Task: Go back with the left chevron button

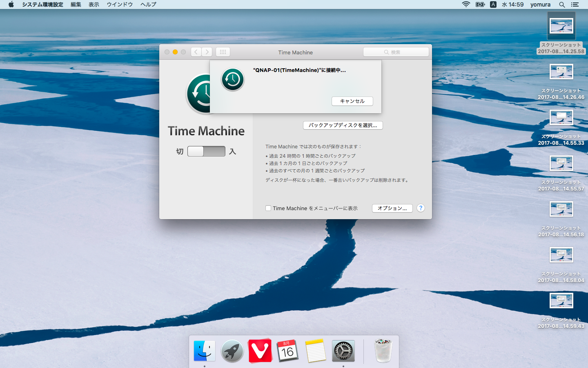Action: 196,52
